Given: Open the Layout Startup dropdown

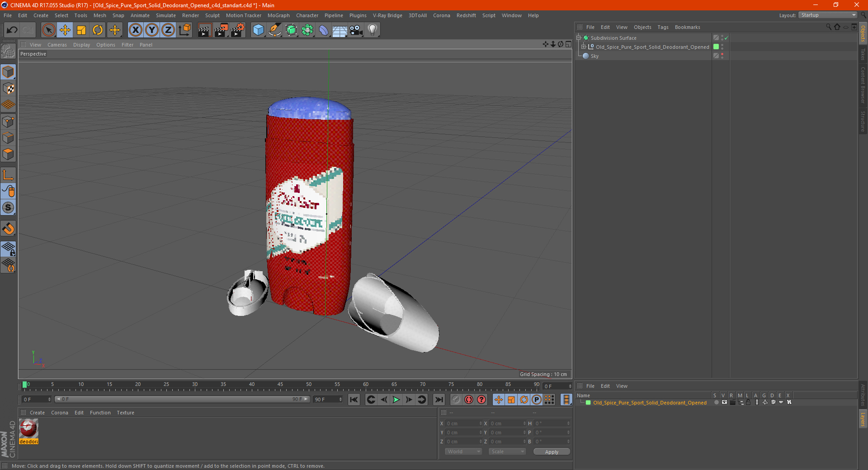Looking at the screenshot, I should click(x=828, y=15).
